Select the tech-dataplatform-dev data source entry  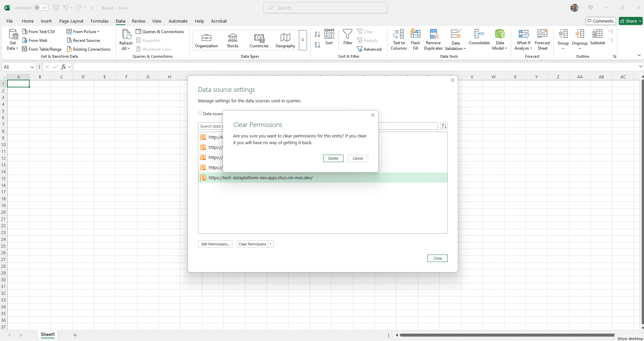coord(260,178)
